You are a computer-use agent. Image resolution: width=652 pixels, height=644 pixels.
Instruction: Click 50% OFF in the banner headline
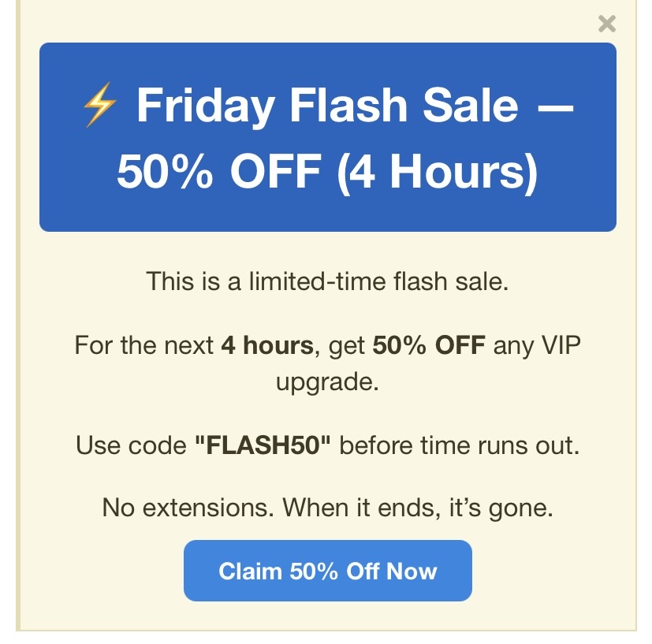pos(220,172)
